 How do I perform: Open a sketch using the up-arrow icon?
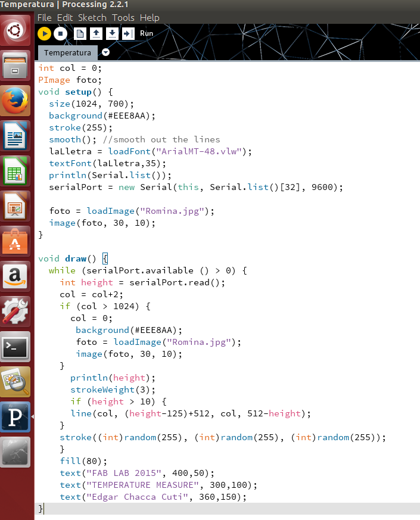tap(96, 33)
